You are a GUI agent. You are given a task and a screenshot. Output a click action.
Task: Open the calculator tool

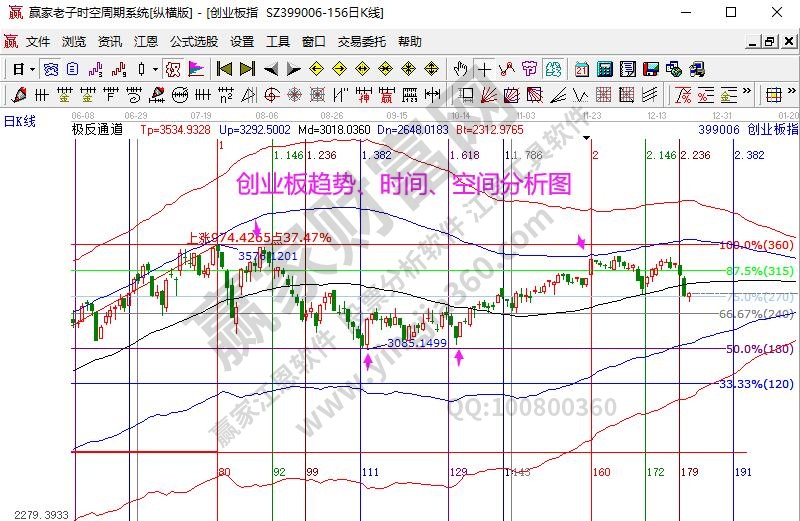point(605,69)
